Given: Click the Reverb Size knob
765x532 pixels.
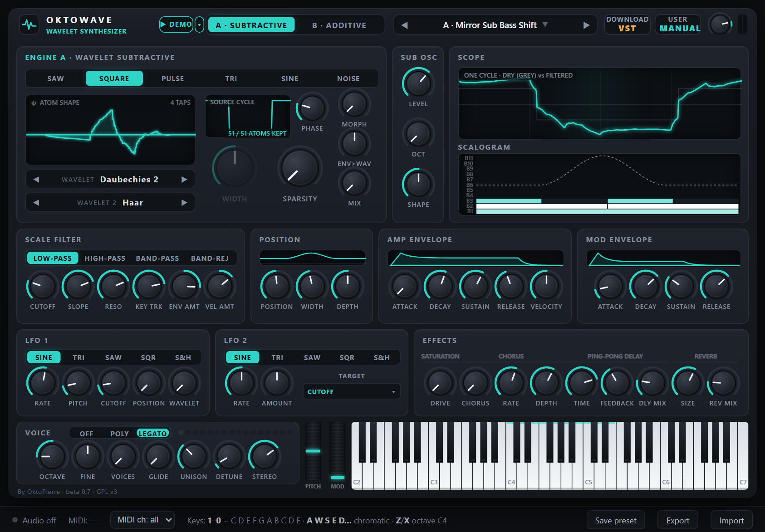Looking at the screenshot, I should (x=688, y=383).
